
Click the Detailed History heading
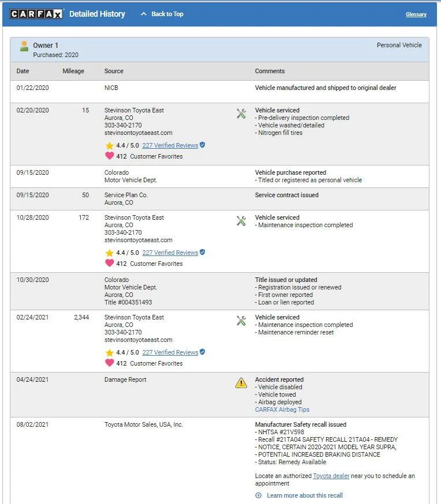(x=97, y=14)
